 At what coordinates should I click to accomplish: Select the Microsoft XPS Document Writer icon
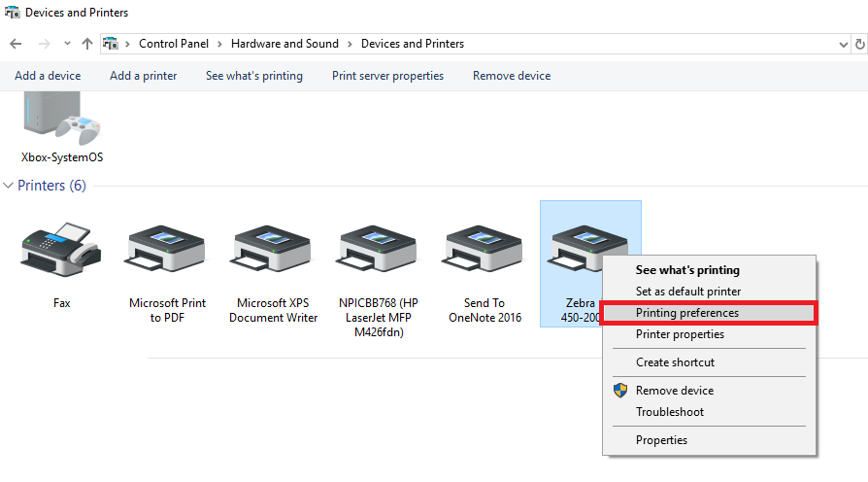271,248
